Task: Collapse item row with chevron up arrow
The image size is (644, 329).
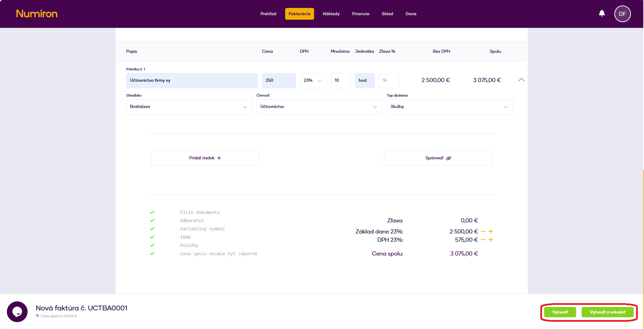Action: click(521, 80)
